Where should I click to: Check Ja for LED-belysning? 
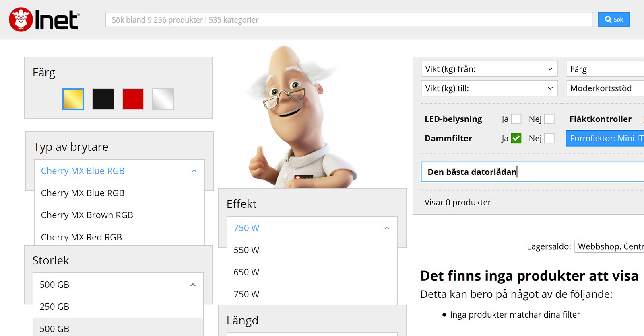[x=516, y=119]
